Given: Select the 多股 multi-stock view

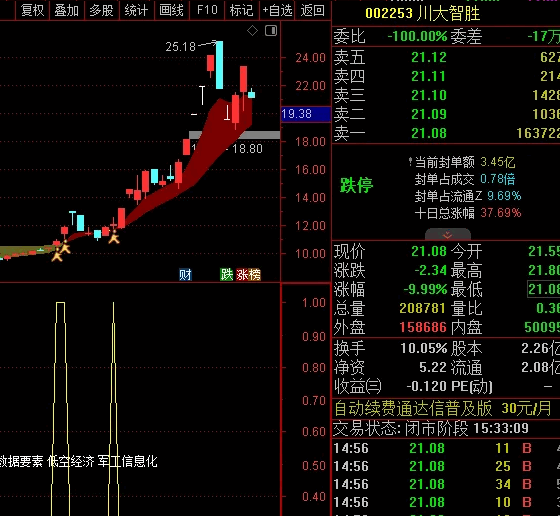Looking at the screenshot, I should 101,10.
